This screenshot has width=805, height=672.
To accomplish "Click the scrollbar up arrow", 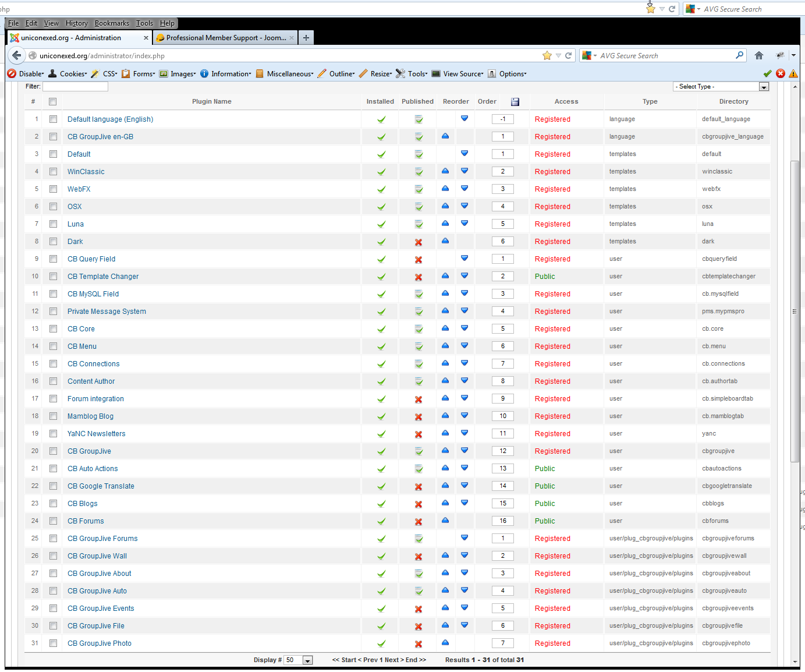I will (795, 86).
